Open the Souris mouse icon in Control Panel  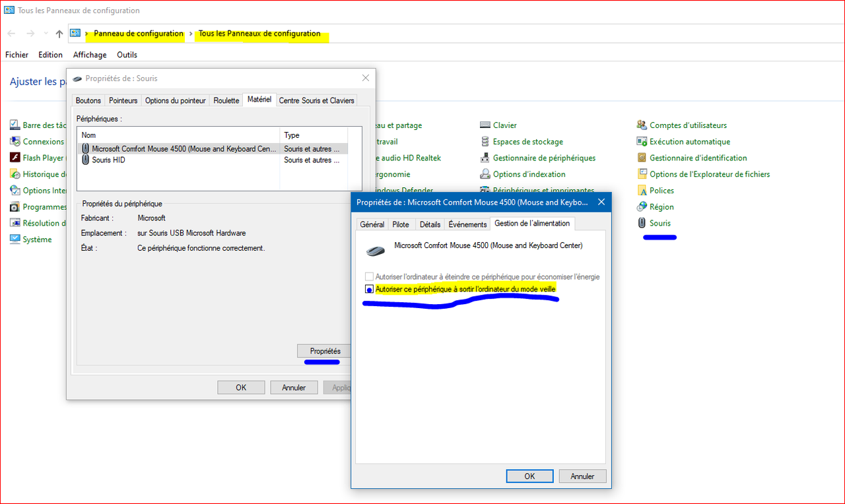point(642,223)
